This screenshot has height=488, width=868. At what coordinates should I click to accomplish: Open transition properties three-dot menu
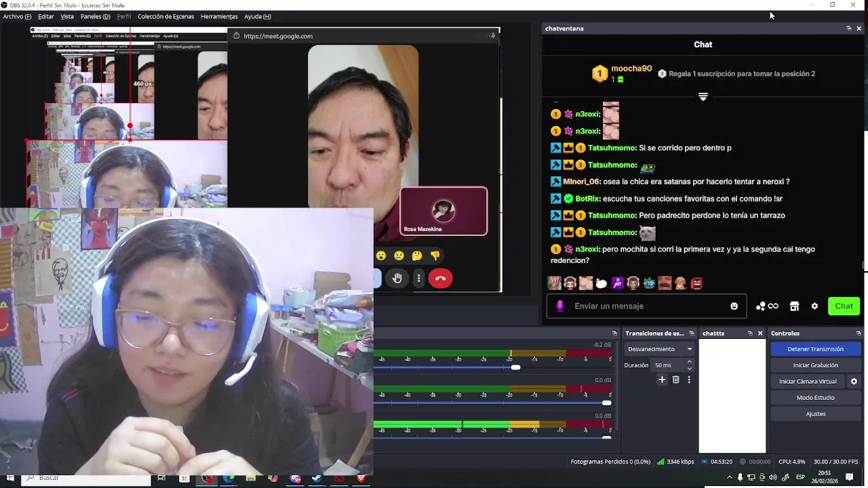[689, 380]
